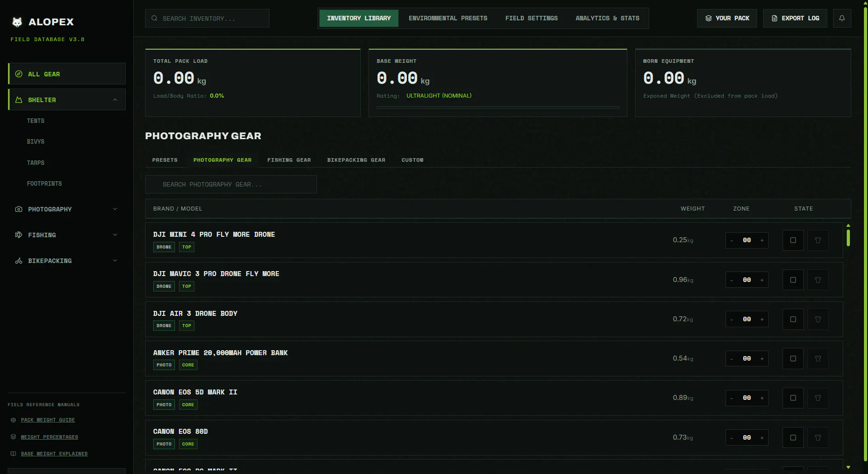This screenshot has width=868, height=474.
Task: Click the CORE tag on Canon EOS 80D
Action: (x=188, y=444)
